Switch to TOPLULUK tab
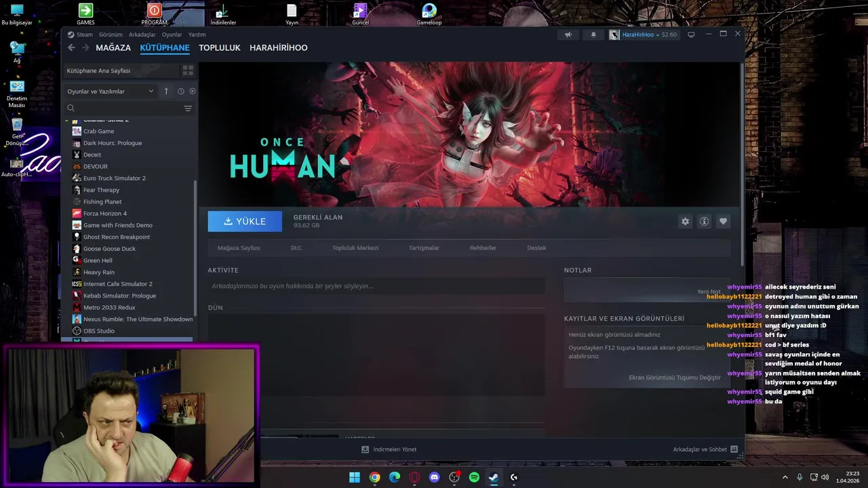This screenshot has width=868, height=488. 220,48
